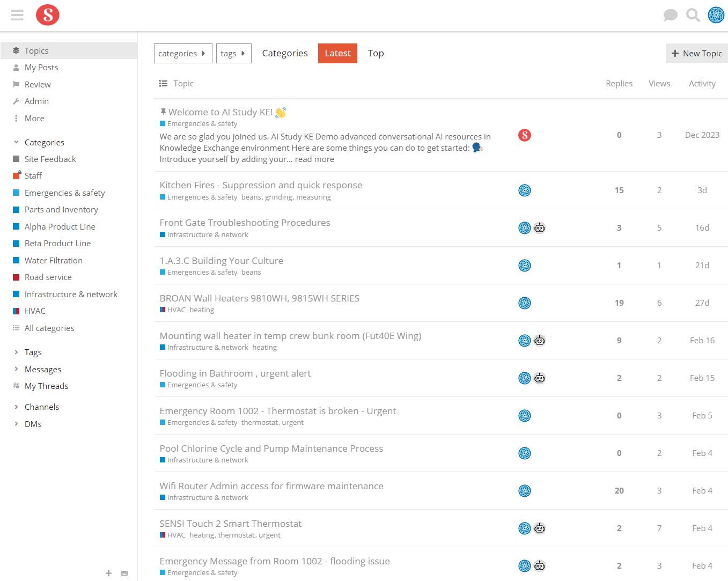Expand the Channels sidebar section
The height and width of the screenshot is (581, 728).
[x=16, y=407]
